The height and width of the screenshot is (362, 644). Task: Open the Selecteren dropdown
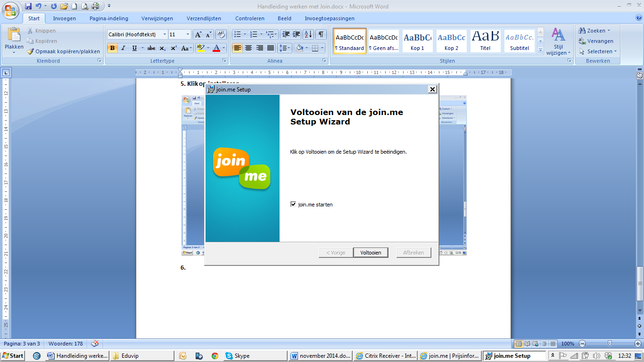tap(598, 51)
